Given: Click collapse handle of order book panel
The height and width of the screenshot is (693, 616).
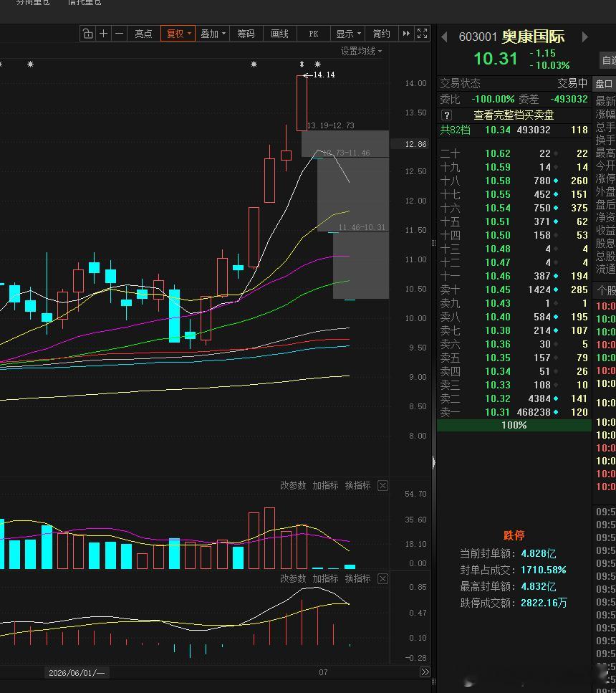Looking at the screenshot, I should [x=433, y=463].
